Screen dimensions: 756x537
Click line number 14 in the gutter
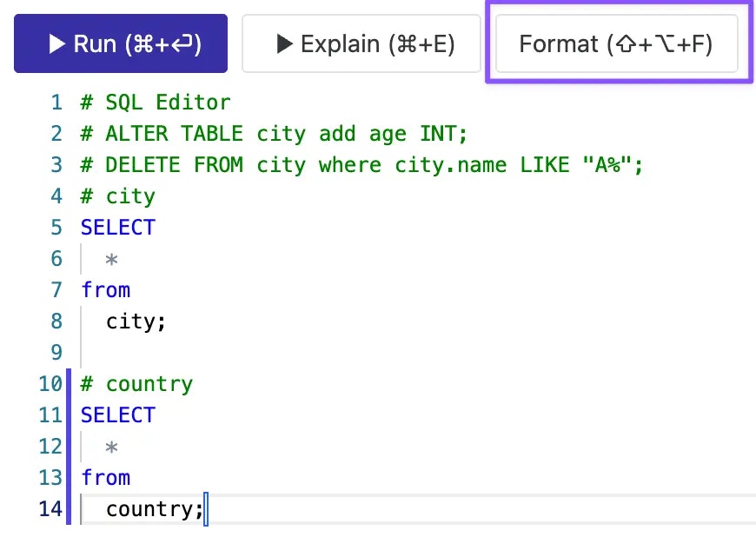(50, 509)
